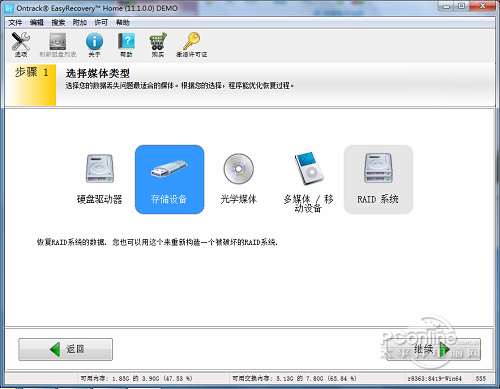Click the 555 status bar value
Image resolution: width=500 pixels, height=389 pixels.
coord(481,378)
